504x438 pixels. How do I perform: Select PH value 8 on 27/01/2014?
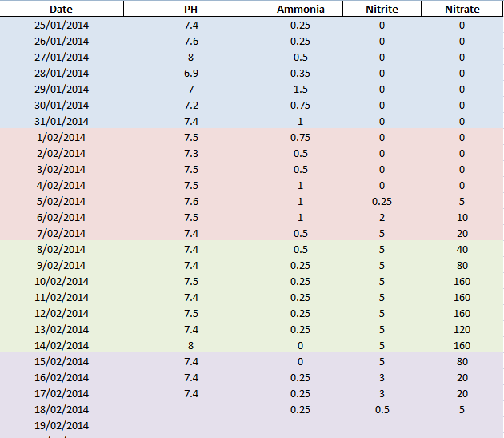[x=190, y=58]
